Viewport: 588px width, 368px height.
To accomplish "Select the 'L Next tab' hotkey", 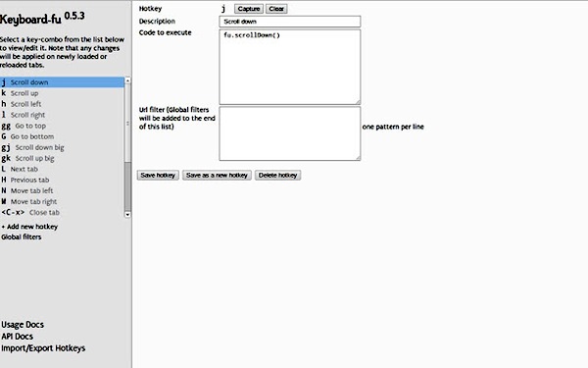I will (x=63, y=170).
